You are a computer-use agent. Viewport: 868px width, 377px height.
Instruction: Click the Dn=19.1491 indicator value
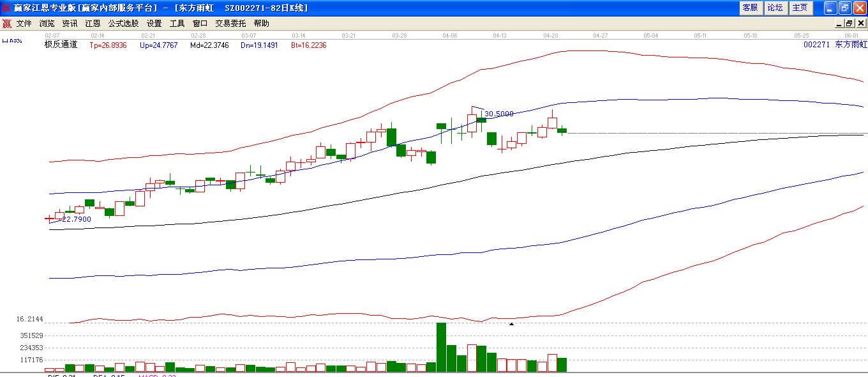tap(260, 45)
